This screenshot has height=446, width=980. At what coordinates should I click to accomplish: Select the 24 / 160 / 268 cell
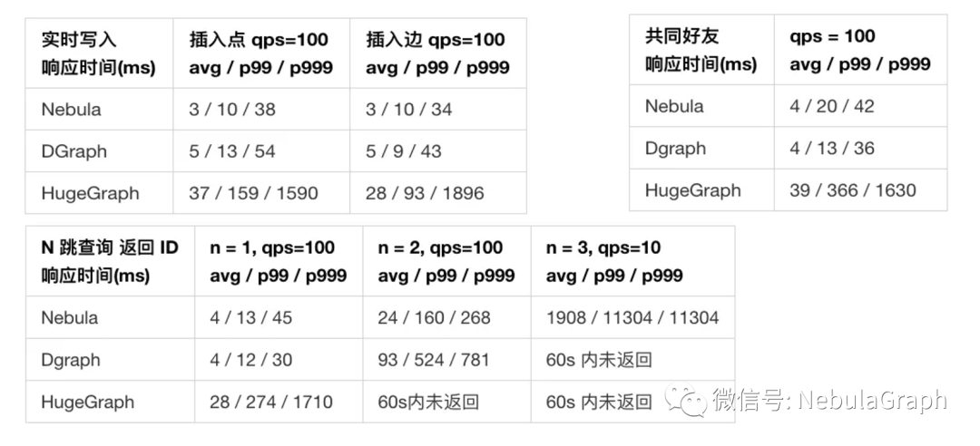point(446,317)
